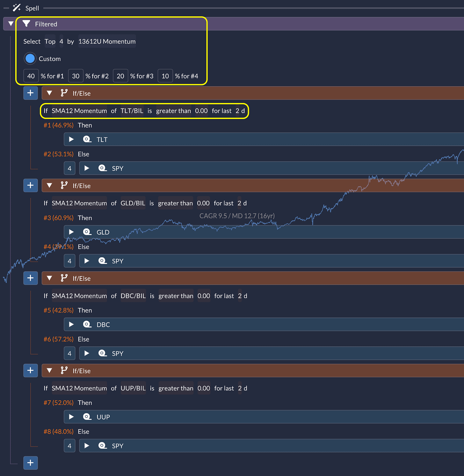The image size is (464, 476).
Task: Click SPY asset icon under #2 Else
Action: click(x=102, y=168)
